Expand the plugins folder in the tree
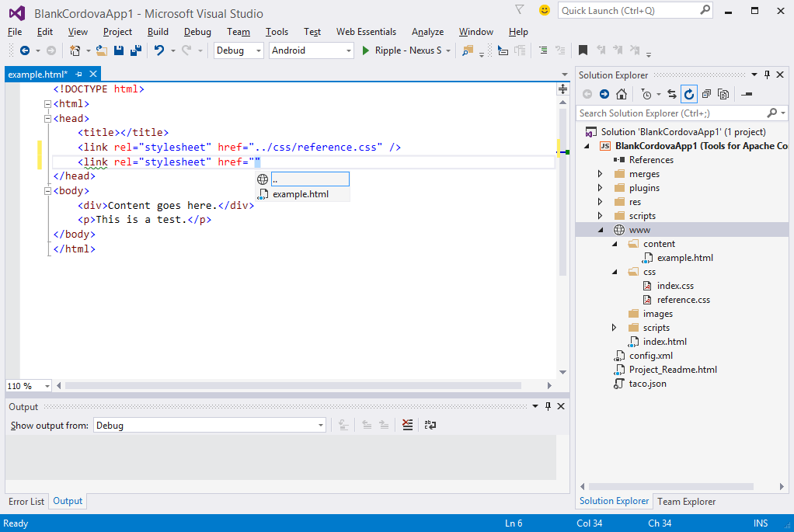 [600, 188]
